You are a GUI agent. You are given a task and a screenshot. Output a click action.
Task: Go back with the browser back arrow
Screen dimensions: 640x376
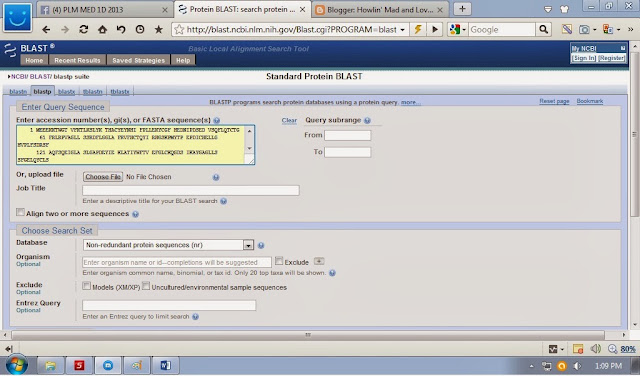tap(46, 29)
